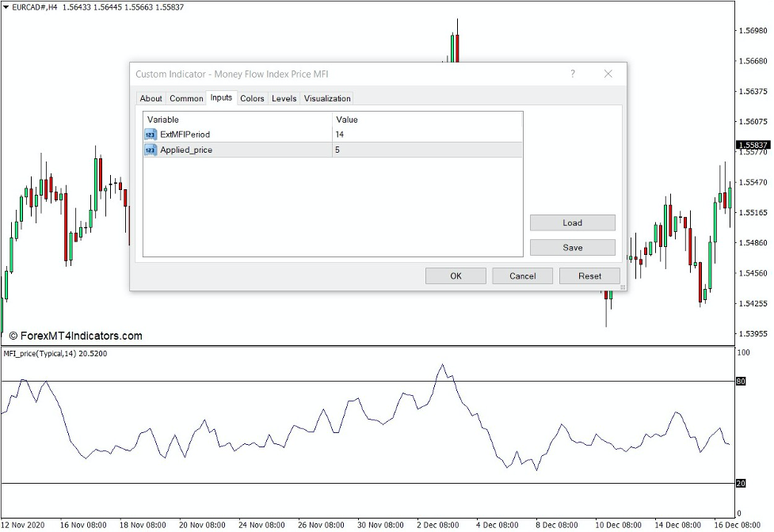The height and width of the screenshot is (532, 774).
Task: Click the 123 icon beside Applied_price
Action: (x=149, y=150)
